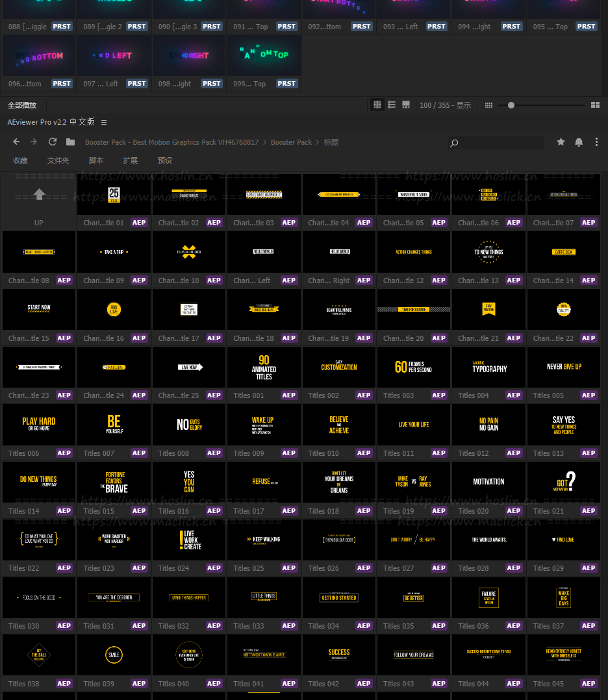
Task: Select the Titles 034 Getting Started thumbnail
Action: 339,597
